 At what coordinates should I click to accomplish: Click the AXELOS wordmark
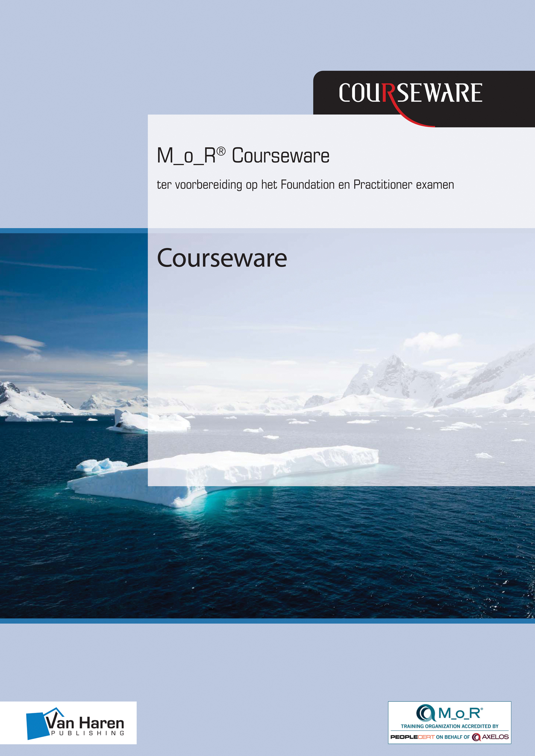pyautogui.click(x=495, y=737)
